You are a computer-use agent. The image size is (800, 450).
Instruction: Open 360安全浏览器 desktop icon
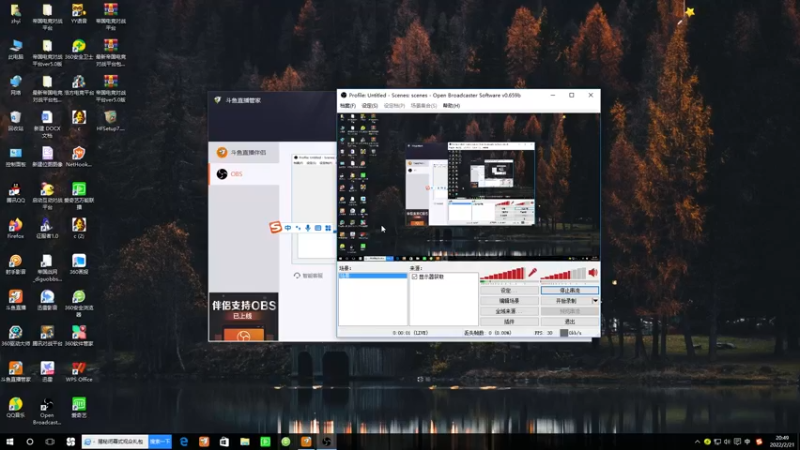tap(79, 303)
